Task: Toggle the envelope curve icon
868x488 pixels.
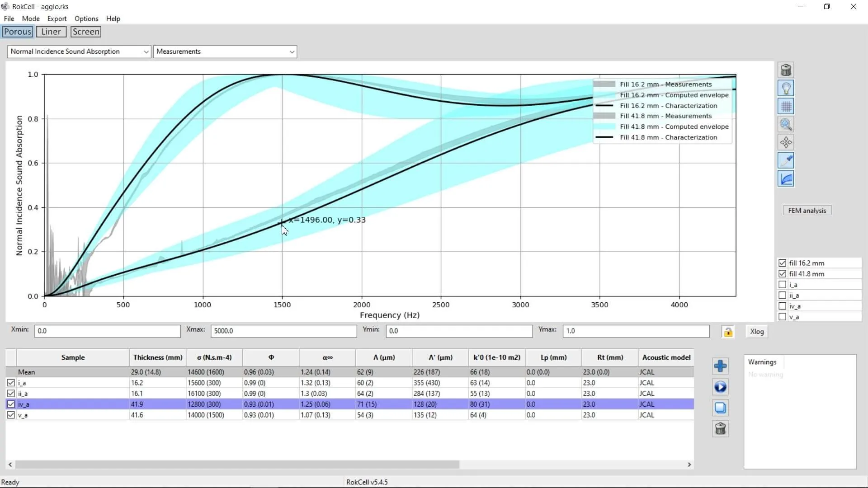Action: tap(786, 179)
